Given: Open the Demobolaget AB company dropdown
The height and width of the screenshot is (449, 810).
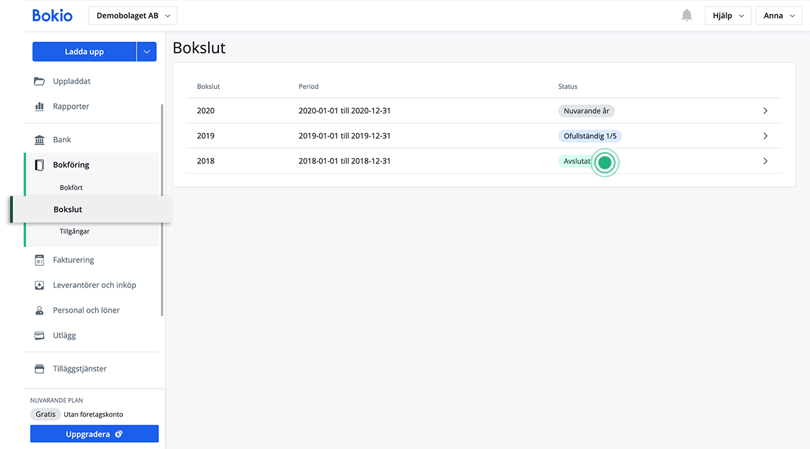Looking at the screenshot, I should [133, 15].
